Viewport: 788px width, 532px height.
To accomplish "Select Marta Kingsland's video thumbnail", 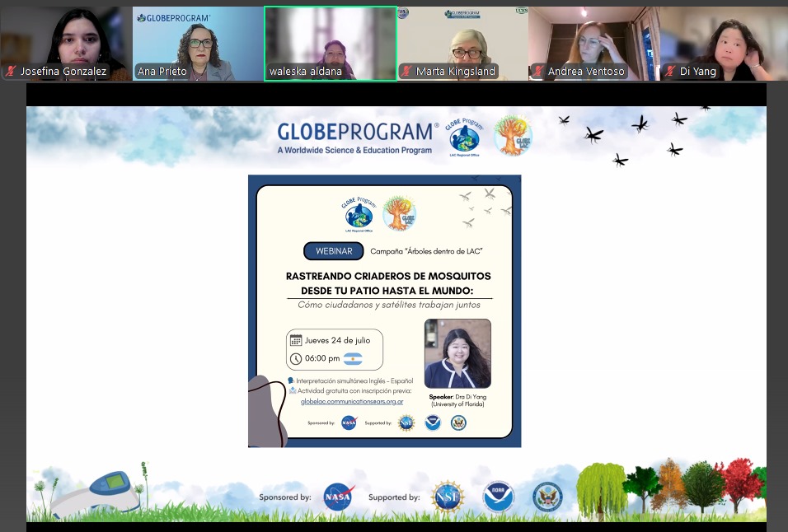I will (462, 44).
